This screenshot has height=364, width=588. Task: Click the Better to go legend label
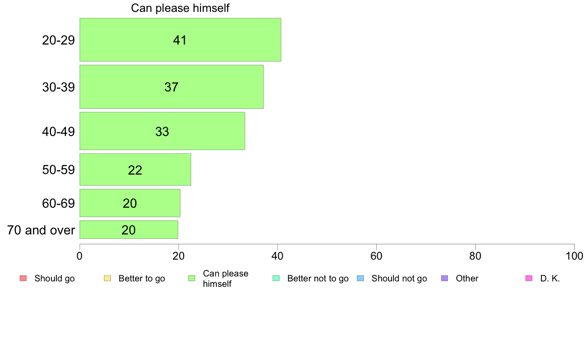tap(142, 278)
